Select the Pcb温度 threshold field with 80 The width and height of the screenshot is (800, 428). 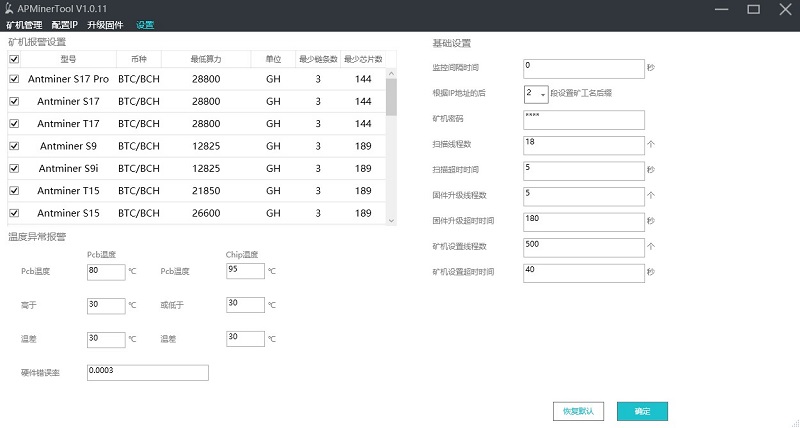pyautogui.click(x=105, y=271)
